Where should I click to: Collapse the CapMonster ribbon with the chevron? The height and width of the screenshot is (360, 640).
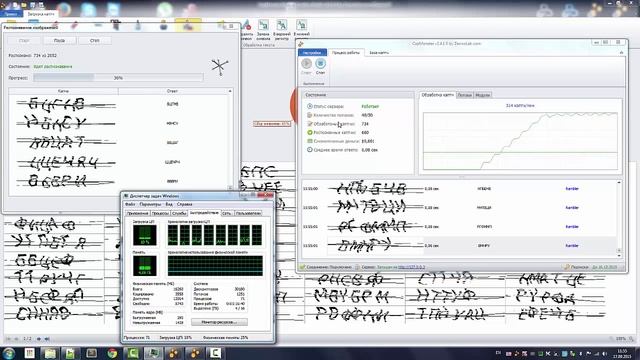pos(621,53)
